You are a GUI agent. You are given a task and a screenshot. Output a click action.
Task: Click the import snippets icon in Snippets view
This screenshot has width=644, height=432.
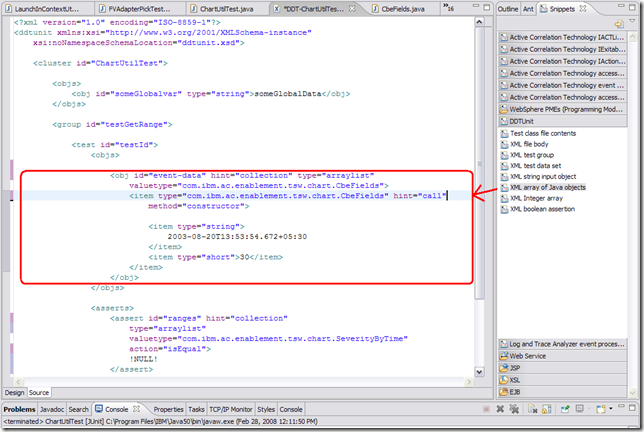tap(619, 24)
